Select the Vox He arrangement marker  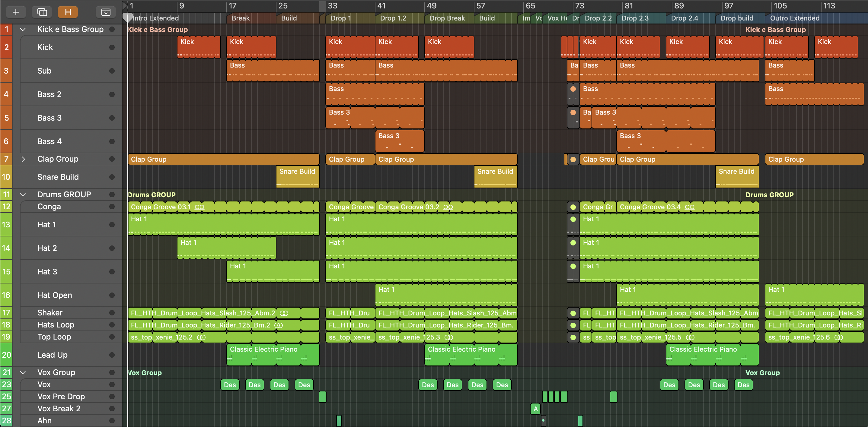pyautogui.click(x=555, y=18)
